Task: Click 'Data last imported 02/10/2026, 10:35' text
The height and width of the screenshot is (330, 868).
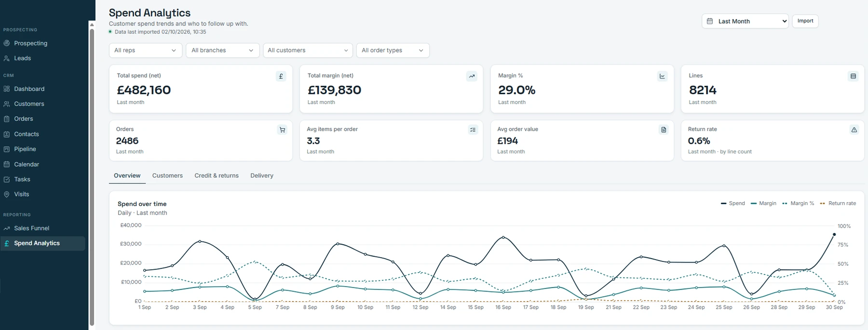Action: pos(160,32)
